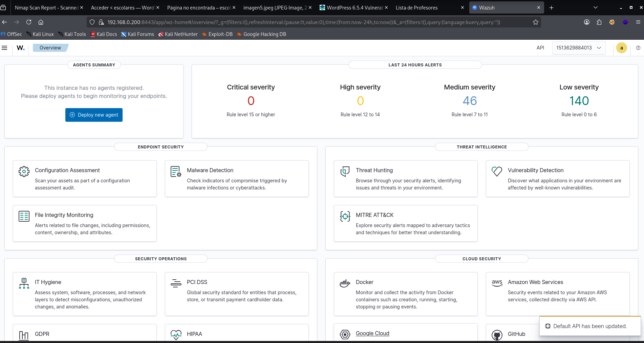The width and height of the screenshot is (644, 343).
Task: Click the PCI DSS icon
Action: [176, 283]
